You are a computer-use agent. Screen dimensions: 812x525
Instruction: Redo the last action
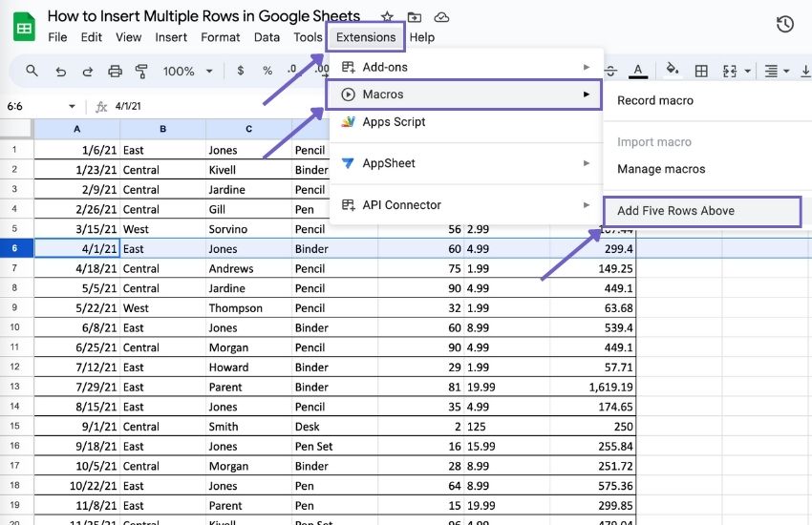coord(88,71)
